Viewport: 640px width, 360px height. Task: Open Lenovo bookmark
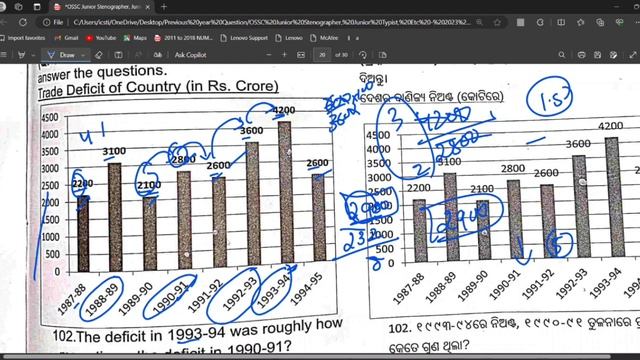289,38
